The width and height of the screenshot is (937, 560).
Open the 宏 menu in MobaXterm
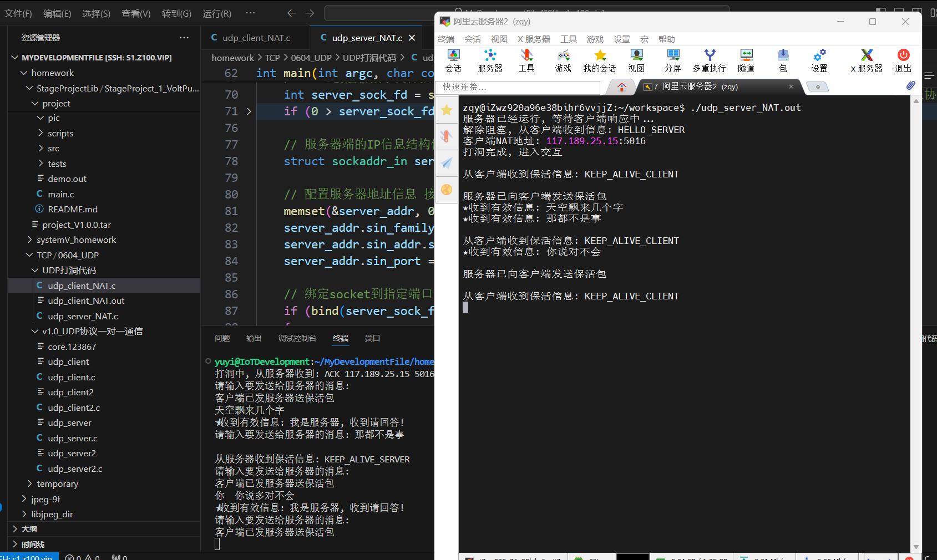[x=644, y=39]
